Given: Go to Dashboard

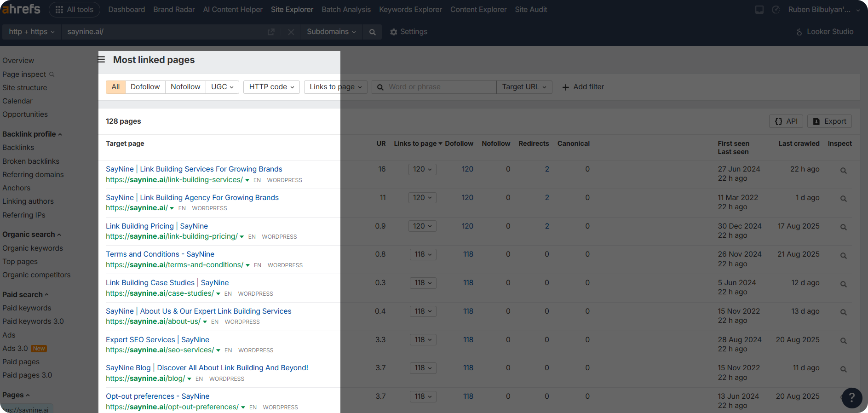Looking at the screenshot, I should [126, 10].
